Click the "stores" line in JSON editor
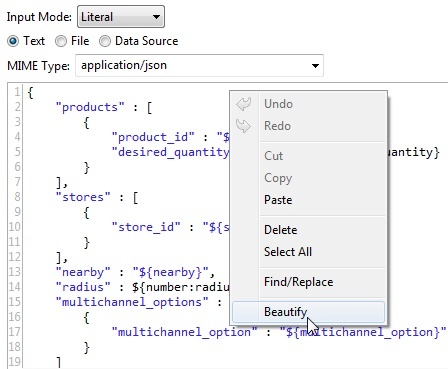448x369 pixels. click(x=97, y=197)
